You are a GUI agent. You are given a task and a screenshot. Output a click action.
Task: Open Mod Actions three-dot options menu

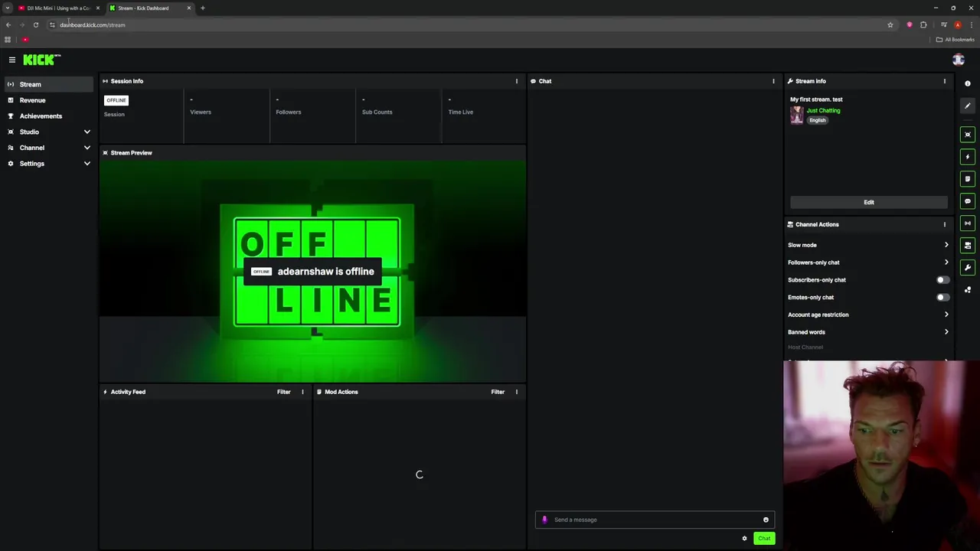pos(517,392)
